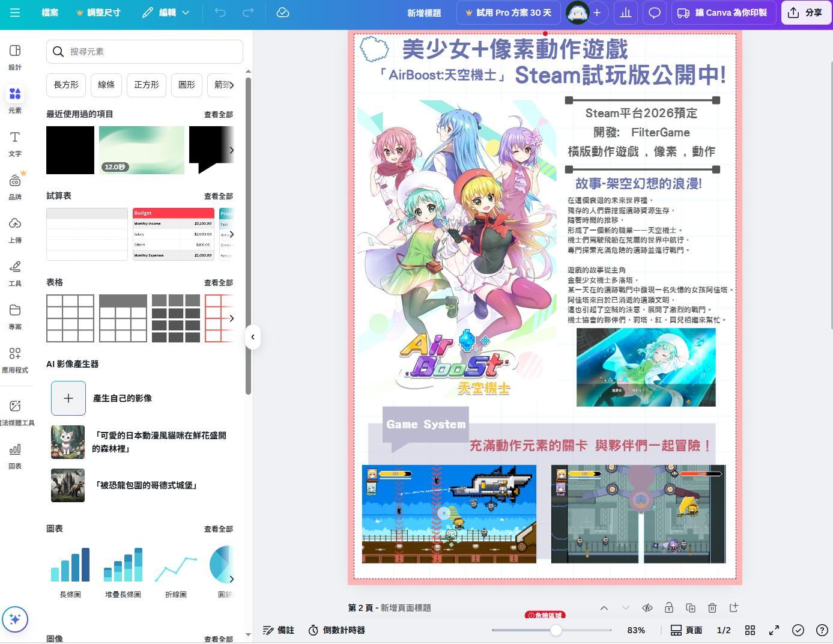This screenshot has width=833, height=644.
Task: Open the 文字 text tool
Action: (x=15, y=144)
